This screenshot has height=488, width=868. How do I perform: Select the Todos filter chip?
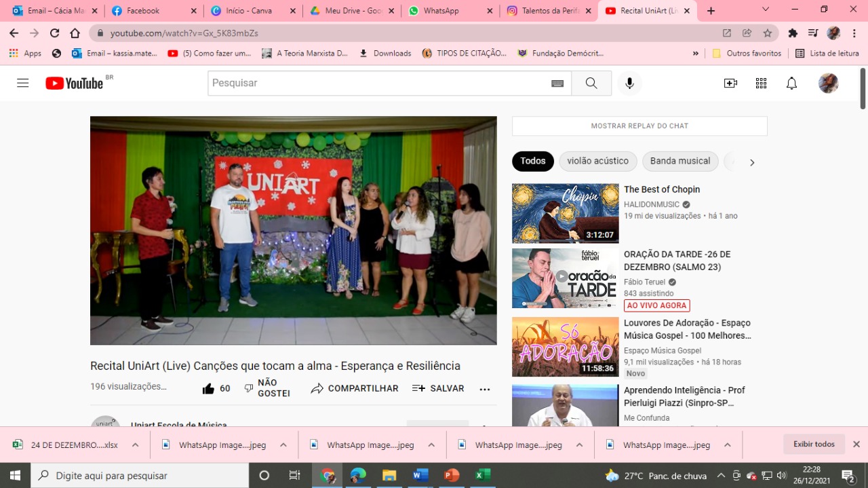[533, 161]
